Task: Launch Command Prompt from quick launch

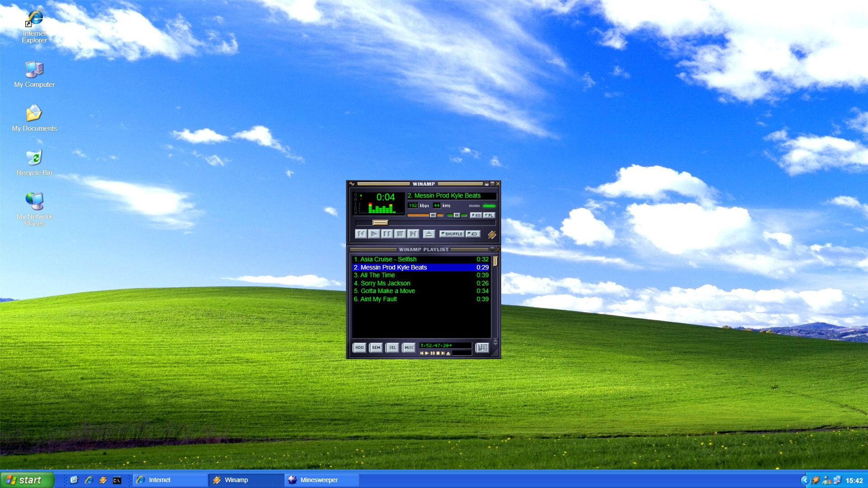Action: [117, 480]
